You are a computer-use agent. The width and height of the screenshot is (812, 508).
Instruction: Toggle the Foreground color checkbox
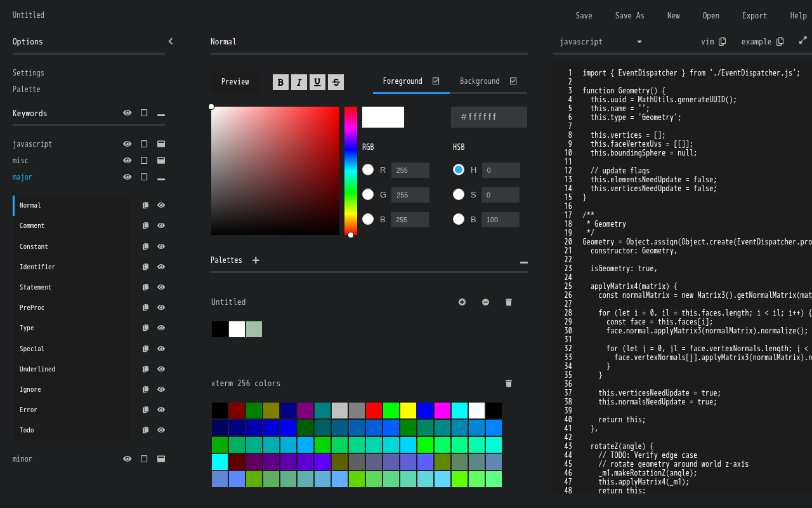pos(436,81)
